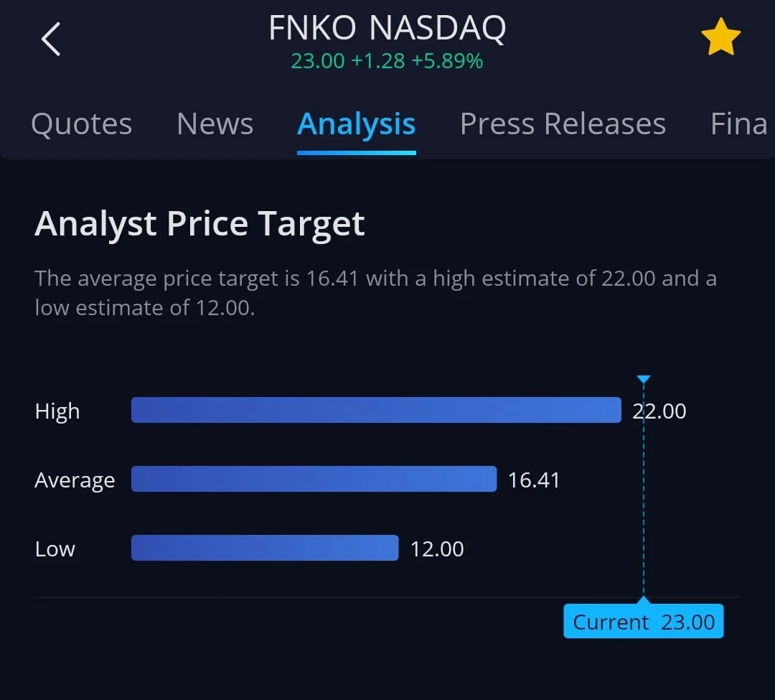Image resolution: width=775 pixels, height=700 pixels.
Task: Switch to the News tab
Action: point(215,123)
